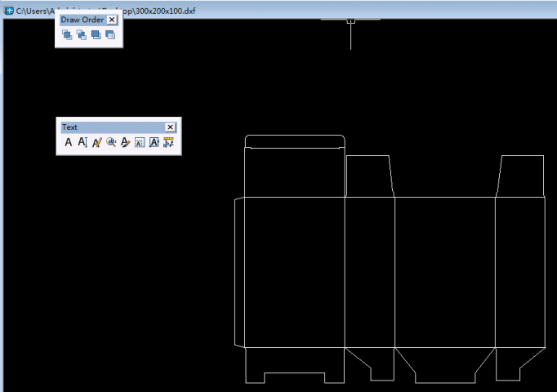Click inside the box's rounded top lid flap

tap(294, 142)
